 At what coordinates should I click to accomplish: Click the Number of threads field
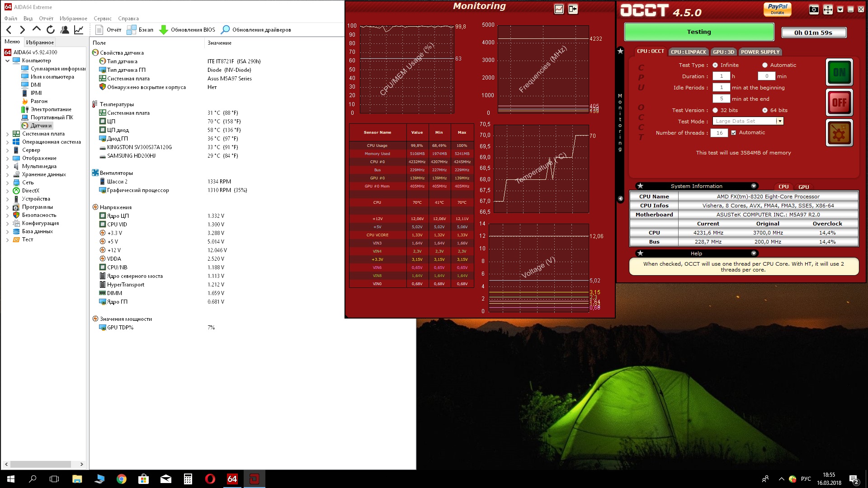[x=719, y=133]
